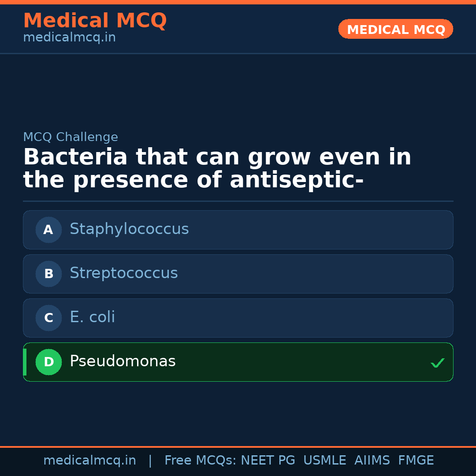The height and width of the screenshot is (476, 476).
Task: Click the green letter D circle icon
Action: pyautogui.click(x=48, y=362)
